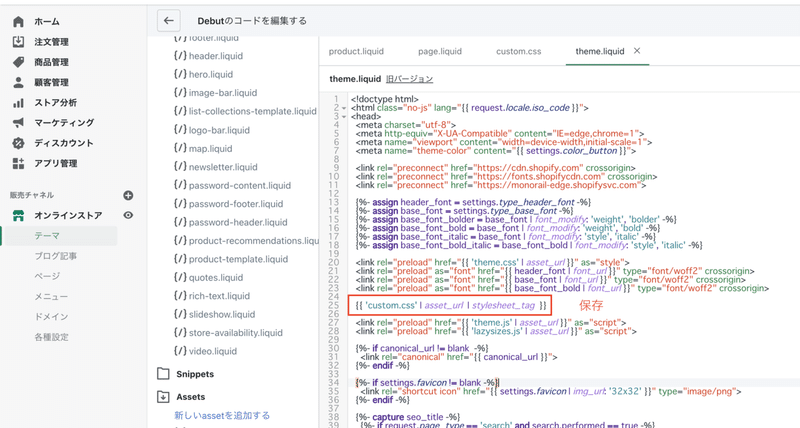
Task: Expand the Snippets folder
Action: pos(195,374)
